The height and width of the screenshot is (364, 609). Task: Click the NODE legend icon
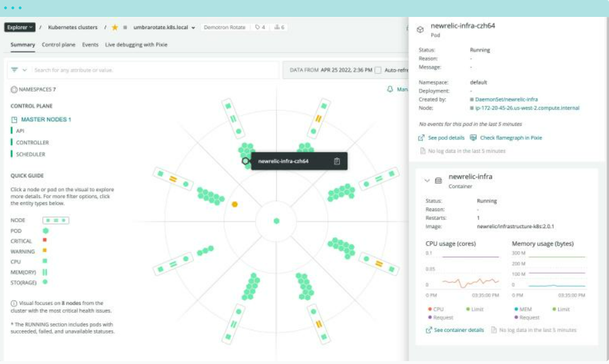click(56, 220)
